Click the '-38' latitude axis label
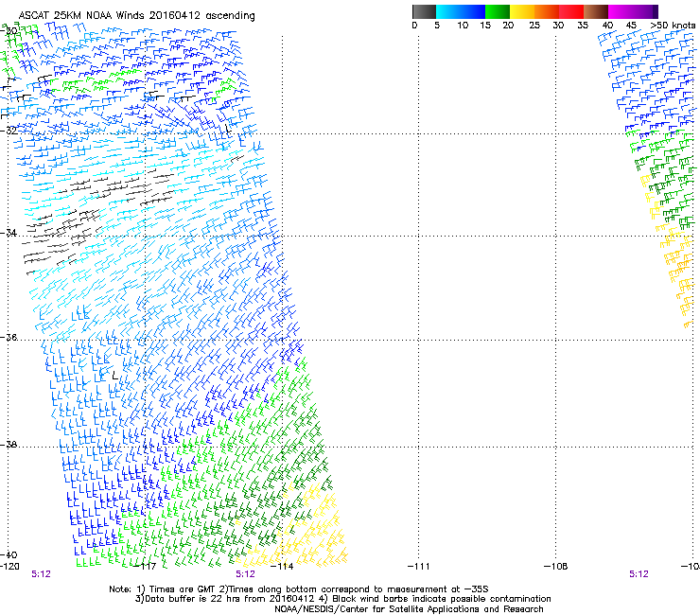The height and width of the screenshot is (615, 700). pyautogui.click(x=9, y=445)
